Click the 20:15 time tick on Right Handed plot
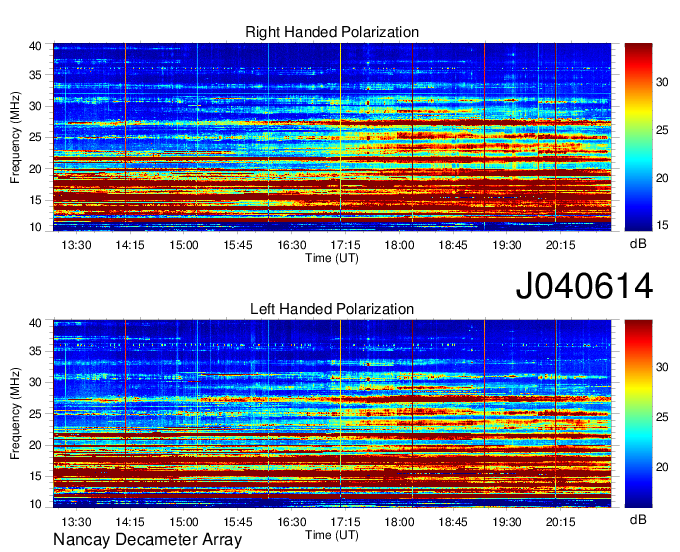The image size is (680, 552). (560, 245)
